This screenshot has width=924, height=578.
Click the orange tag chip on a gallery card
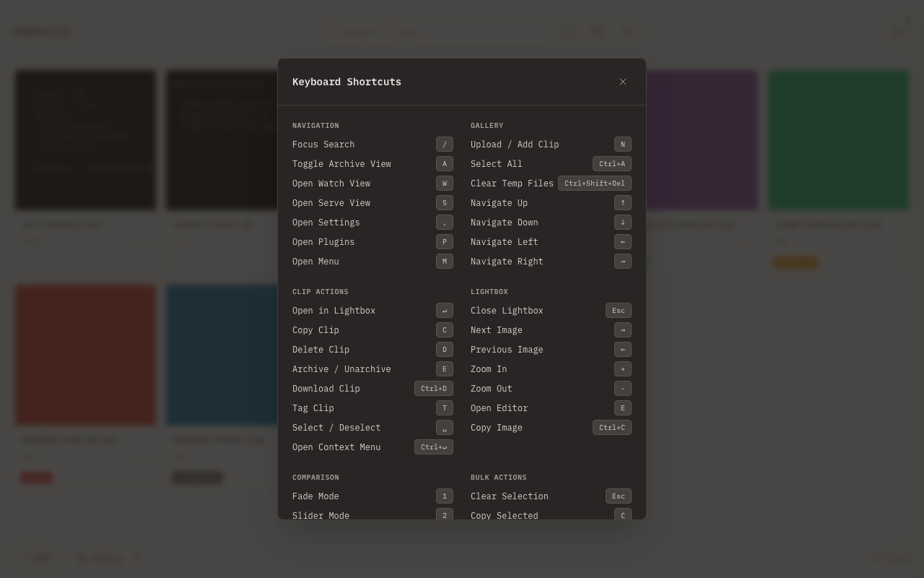796,262
